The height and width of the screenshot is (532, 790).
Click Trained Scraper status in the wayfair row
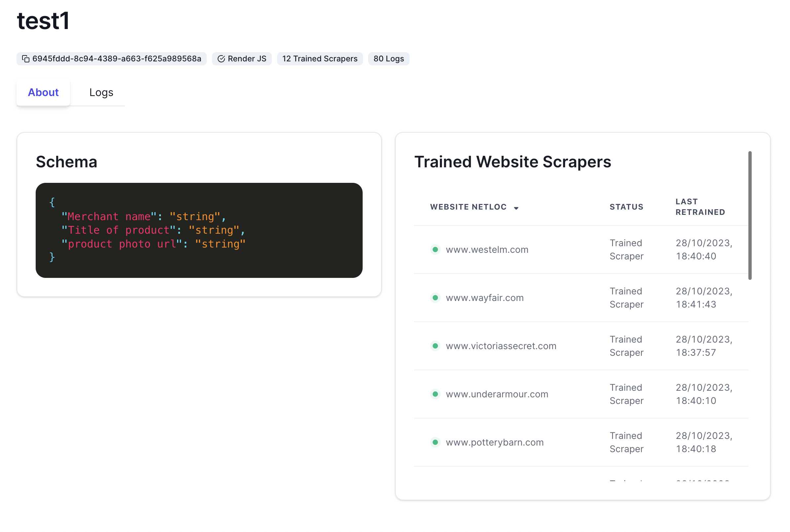[627, 298]
